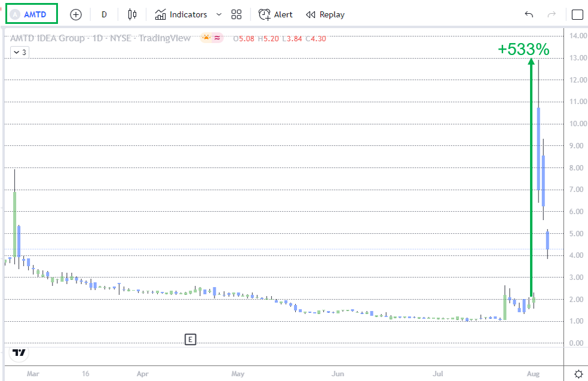
Task: Open the candlestick chart style selector
Action: click(x=132, y=14)
